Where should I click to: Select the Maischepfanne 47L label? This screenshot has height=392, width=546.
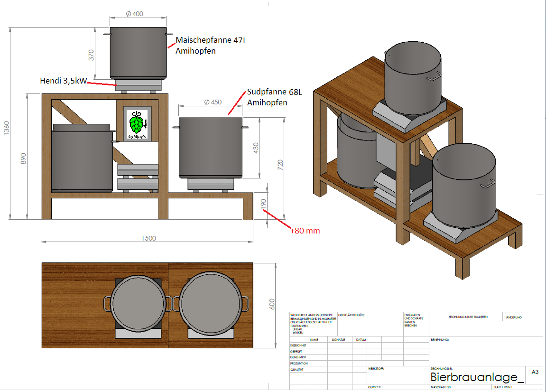coord(211,40)
